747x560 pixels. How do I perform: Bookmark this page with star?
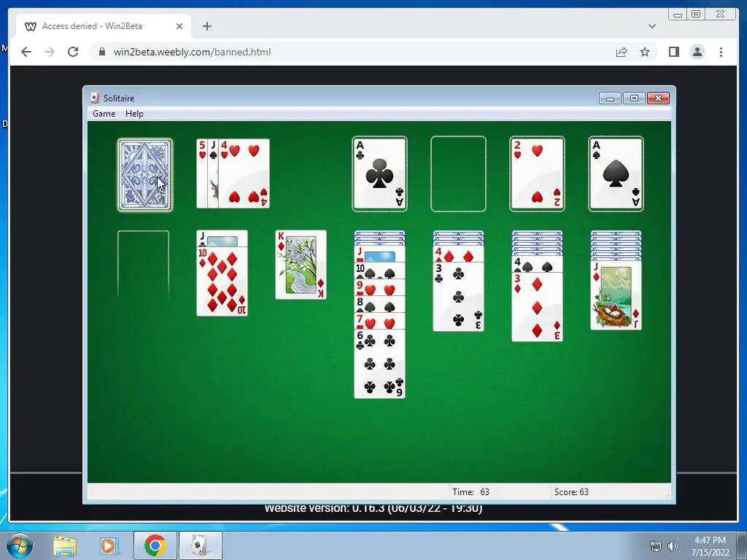645,52
